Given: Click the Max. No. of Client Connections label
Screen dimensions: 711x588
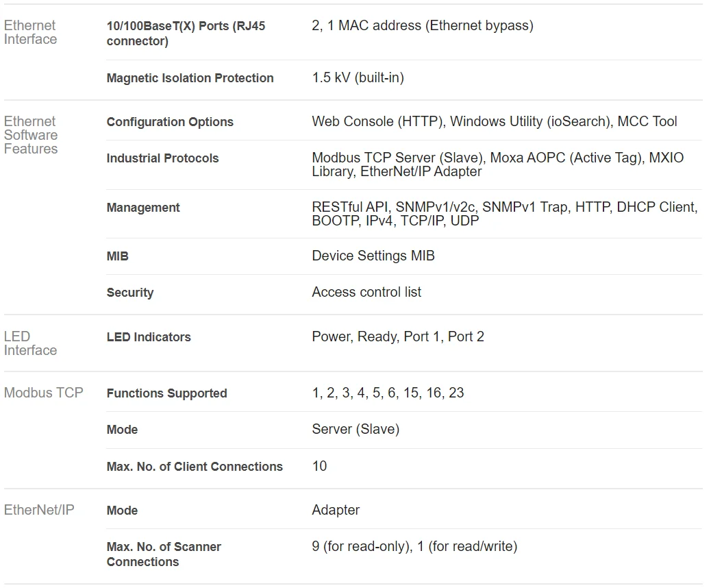Looking at the screenshot, I should click(x=195, y=467).
